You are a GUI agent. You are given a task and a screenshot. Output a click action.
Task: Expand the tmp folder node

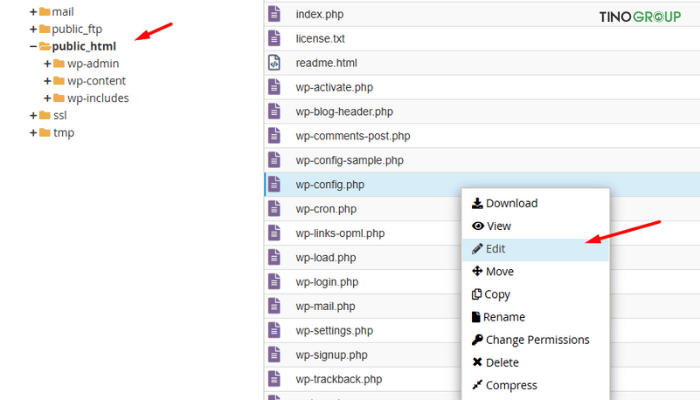click(33, 133)
